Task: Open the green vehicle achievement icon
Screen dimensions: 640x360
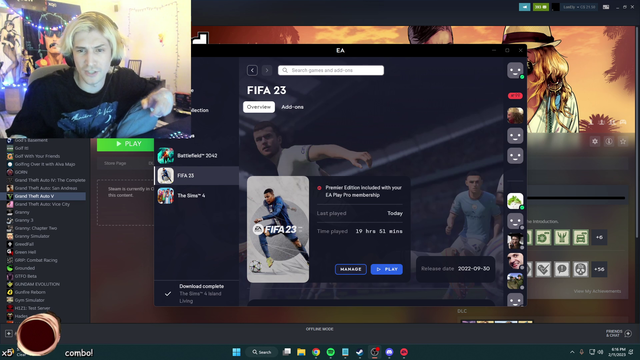Action: pyautogui.click(x=580, y=237)
